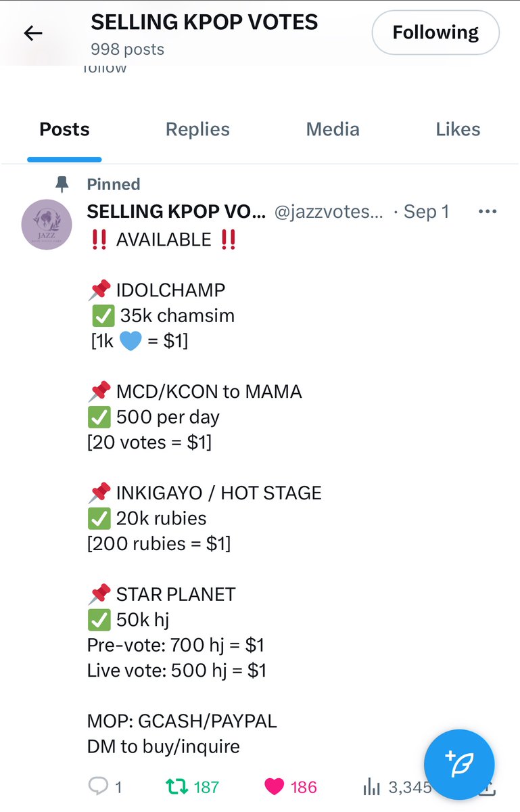The width and height of the screenshot is (520, 812).
Task: Tap the reply speech bubble icon
Action: pyautogui.click(x=99, y=786)
